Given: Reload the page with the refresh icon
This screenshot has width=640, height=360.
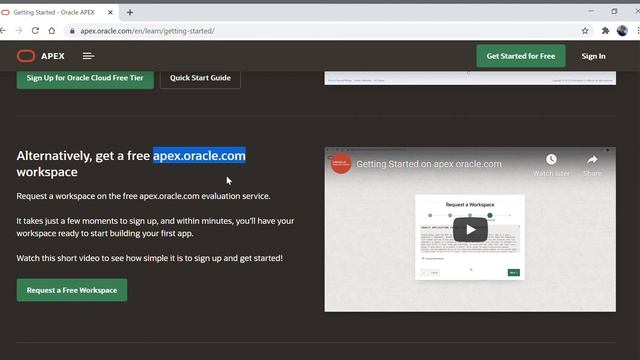Looking at the screenshot, I should tap(35, 31).
